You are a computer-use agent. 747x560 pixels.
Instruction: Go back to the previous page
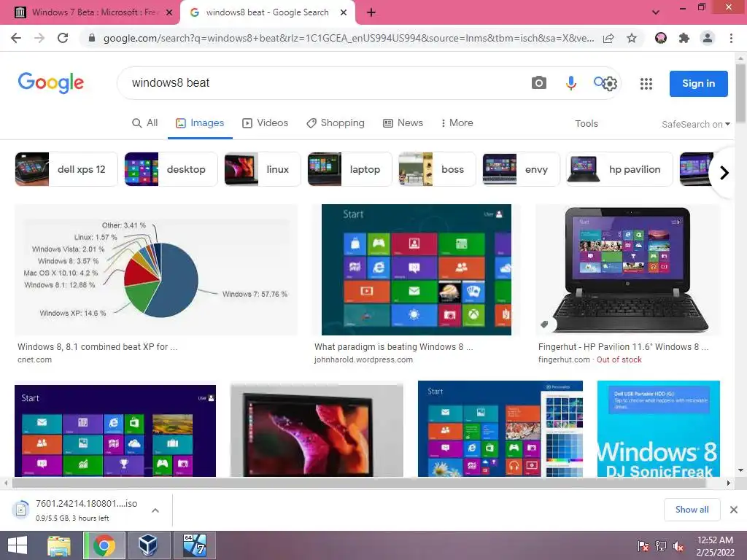click(16, 38)
